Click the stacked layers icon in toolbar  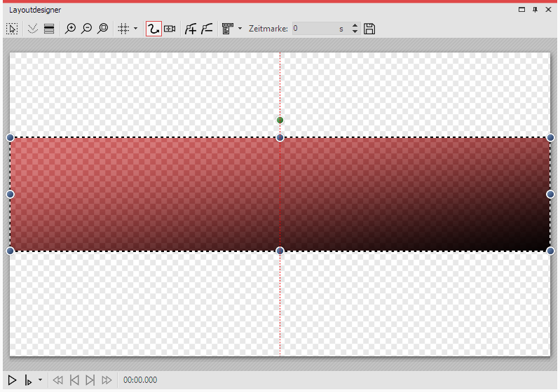49,29
